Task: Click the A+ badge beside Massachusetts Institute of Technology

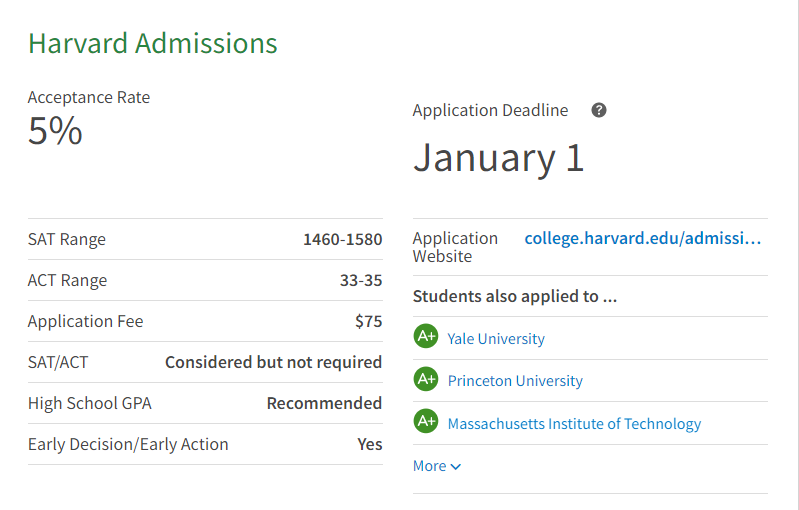Action: [x=426, y=422]
